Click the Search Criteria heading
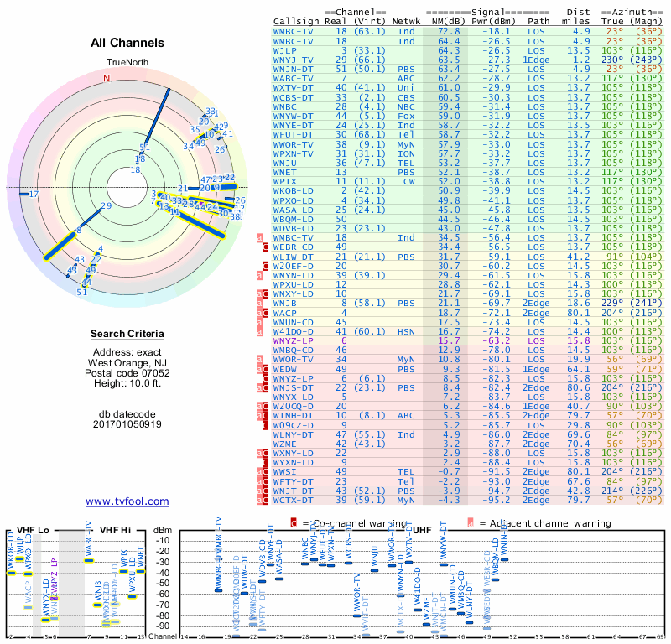Viewport: 671px width, 644px height. coord(127,335)
